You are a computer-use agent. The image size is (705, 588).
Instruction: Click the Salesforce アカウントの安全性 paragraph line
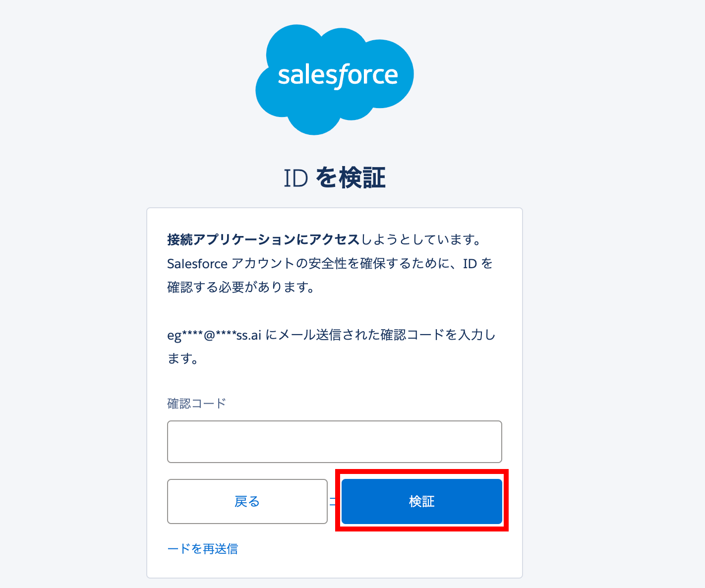point(330,264)
